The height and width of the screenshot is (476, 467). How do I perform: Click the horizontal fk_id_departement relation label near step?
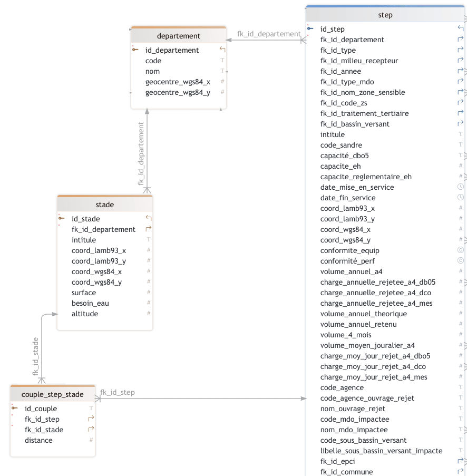pos(269,34)
